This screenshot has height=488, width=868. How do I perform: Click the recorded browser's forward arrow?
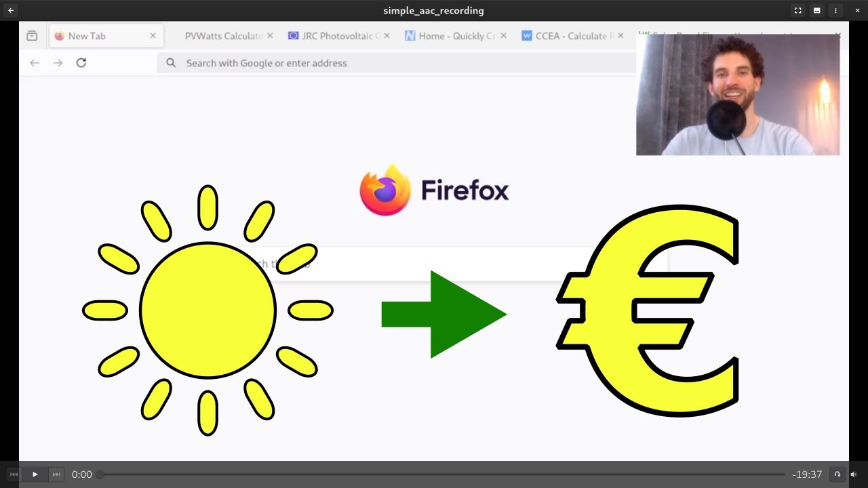click(x=58, y=63)
